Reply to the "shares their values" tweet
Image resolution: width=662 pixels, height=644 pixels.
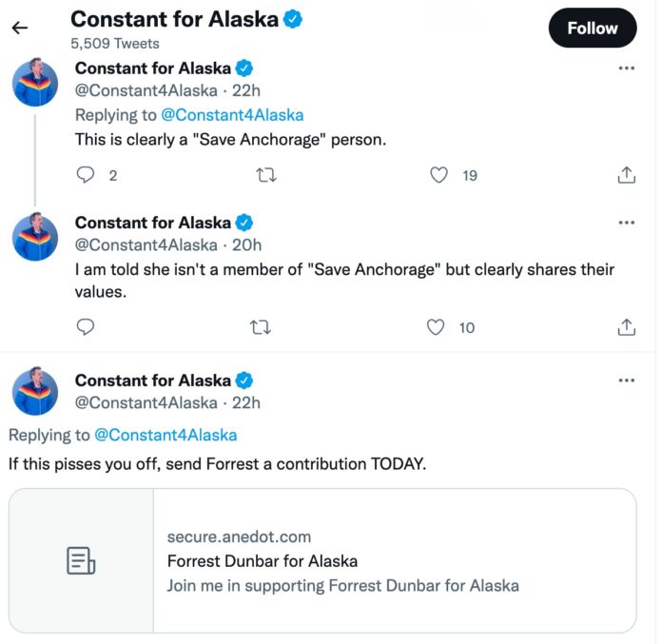(86, 327)
